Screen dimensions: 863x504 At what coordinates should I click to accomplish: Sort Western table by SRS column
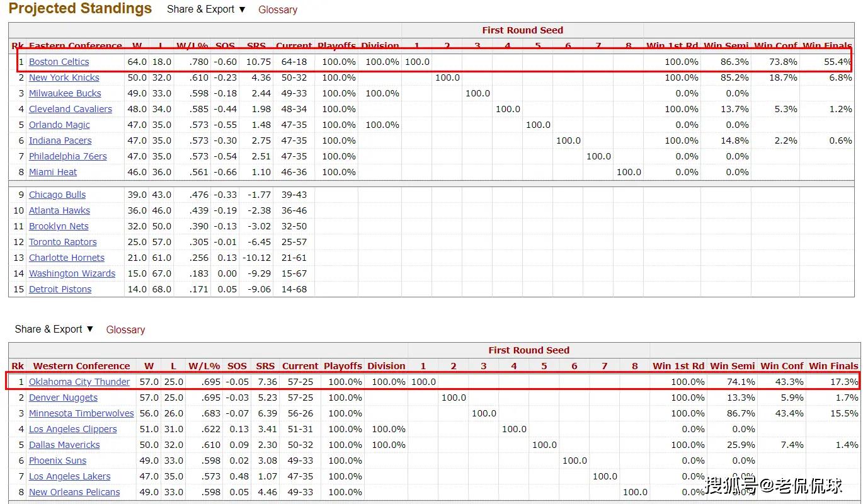[265, 366]
